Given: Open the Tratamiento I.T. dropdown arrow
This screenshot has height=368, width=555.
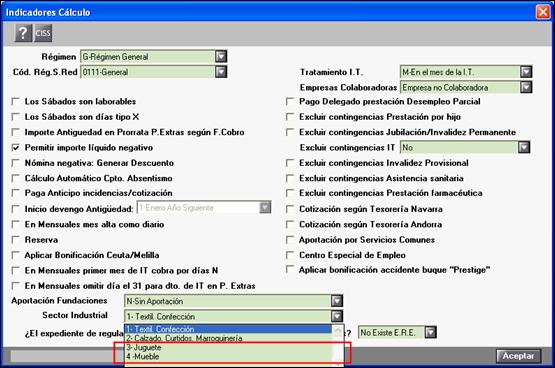Looking at the screenshot, I should click(x=526, y=72).
